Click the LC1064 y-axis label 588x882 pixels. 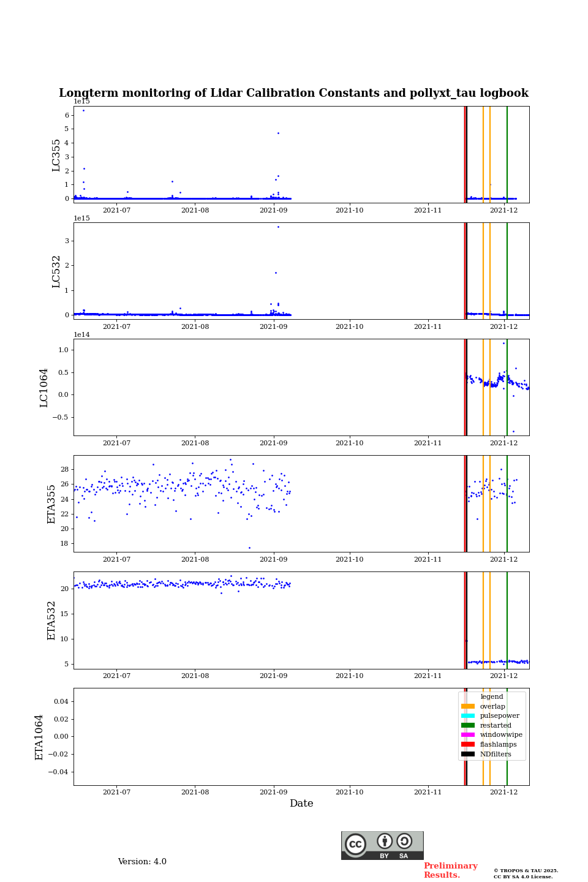pos(44,388)
